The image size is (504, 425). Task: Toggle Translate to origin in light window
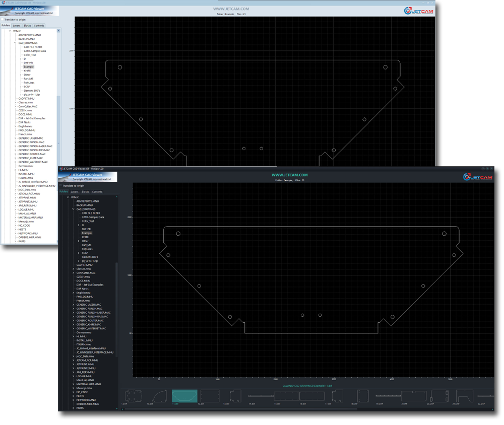tap(2, 19)
